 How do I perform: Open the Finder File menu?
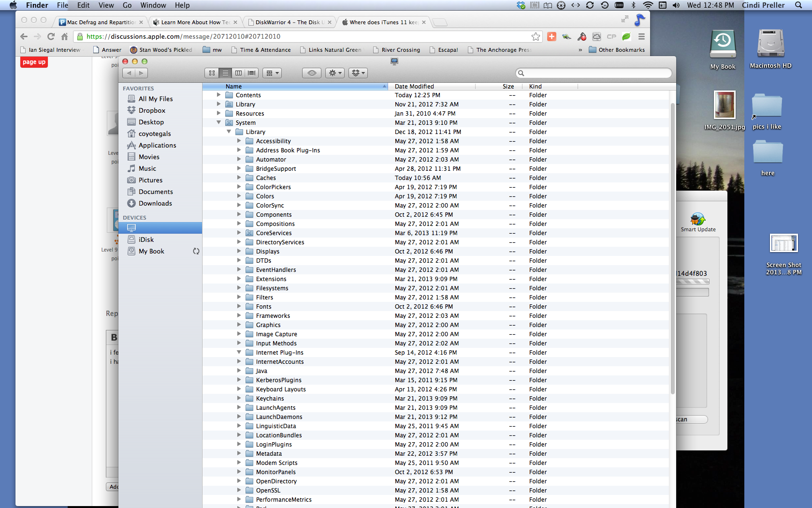coord(62,5)
